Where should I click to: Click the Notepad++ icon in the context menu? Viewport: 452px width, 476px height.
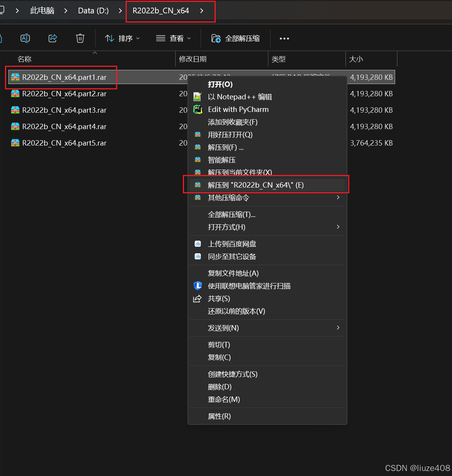click(197, 97)
